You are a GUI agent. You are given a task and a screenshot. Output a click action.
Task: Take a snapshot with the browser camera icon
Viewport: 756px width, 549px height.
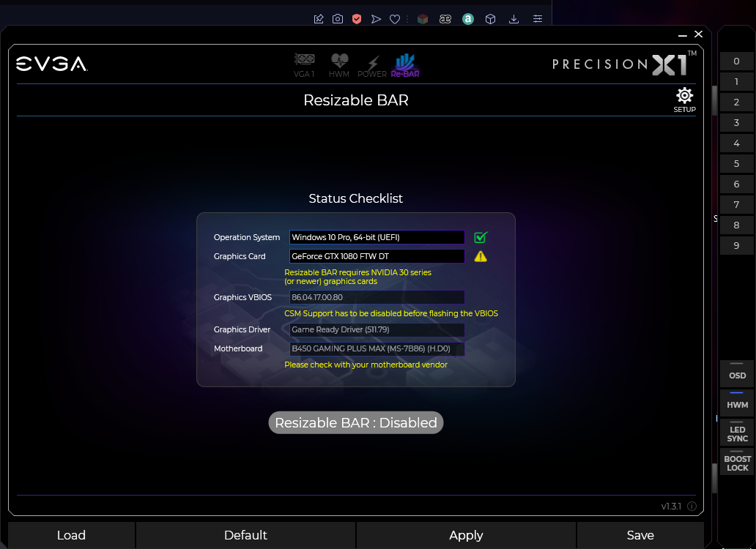point(338,19)
